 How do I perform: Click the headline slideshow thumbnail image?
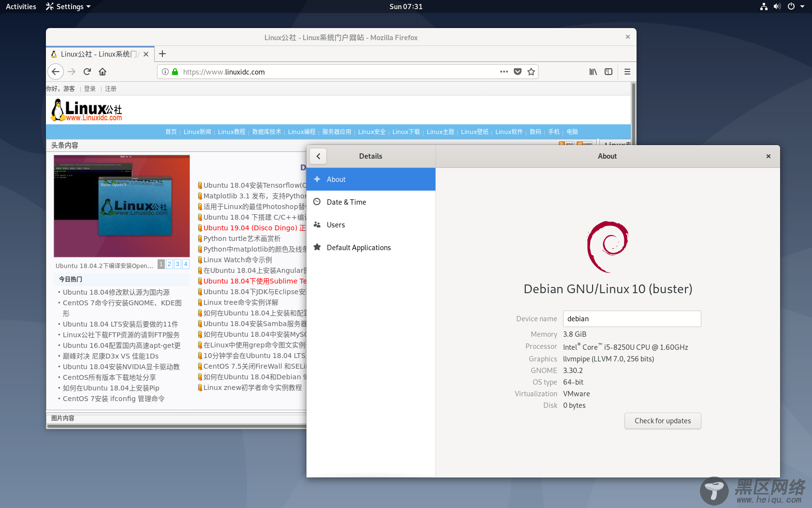(122, 206)
